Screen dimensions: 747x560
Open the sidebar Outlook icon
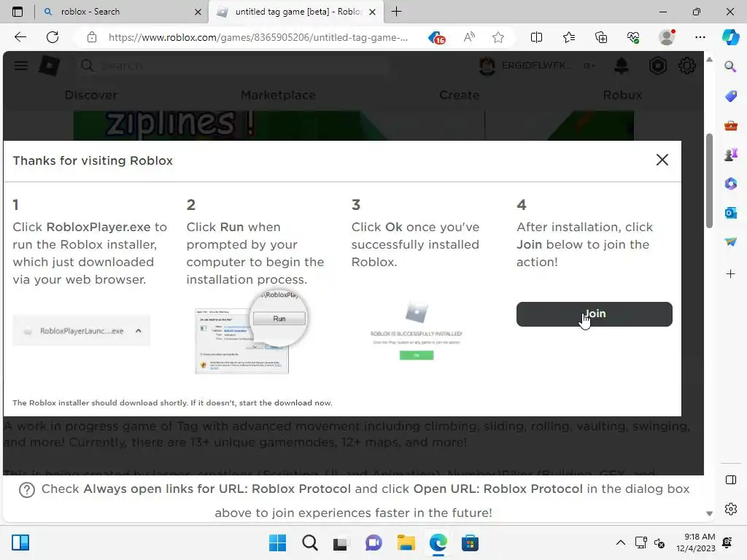[730, 213]
